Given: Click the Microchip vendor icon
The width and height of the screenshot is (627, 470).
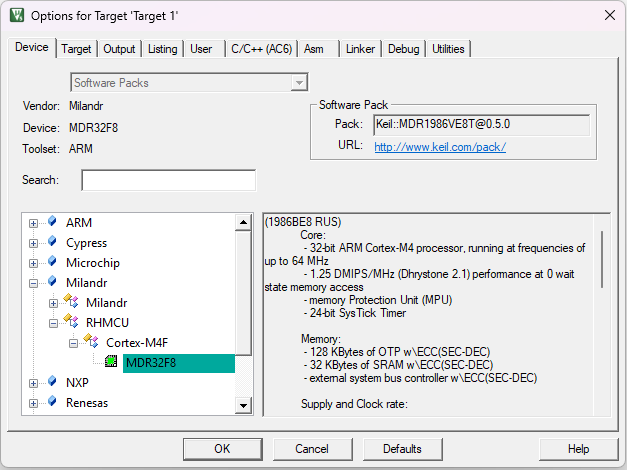Looking at the screenshot, I should coord(52,262).
